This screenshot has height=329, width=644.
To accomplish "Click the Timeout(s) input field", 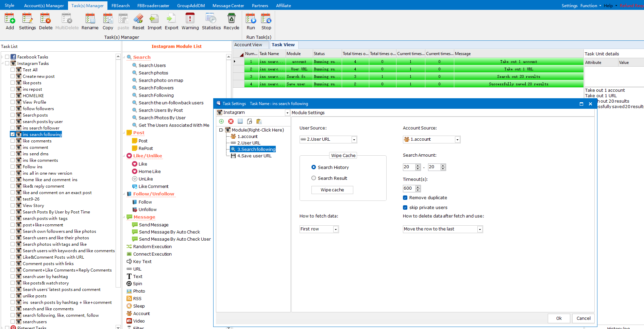I will 409,188.
